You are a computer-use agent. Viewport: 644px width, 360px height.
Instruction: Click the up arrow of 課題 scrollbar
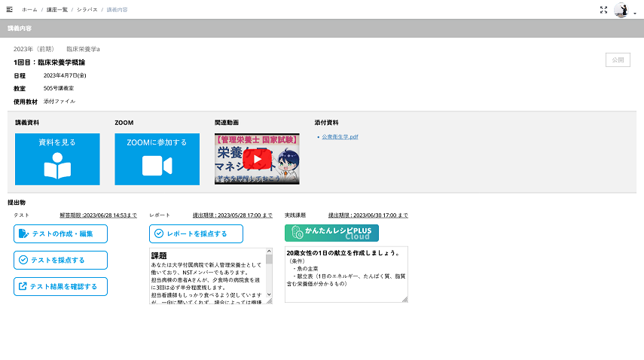click(x=269, y=252)
